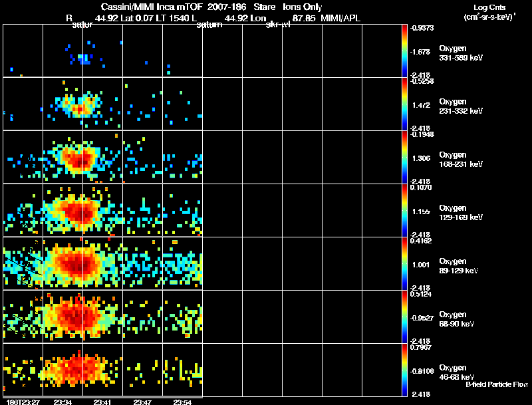Click the color bar beside Oxygen 231-332 keV
This screenshot has height=405, width=532.
(404, 104)
